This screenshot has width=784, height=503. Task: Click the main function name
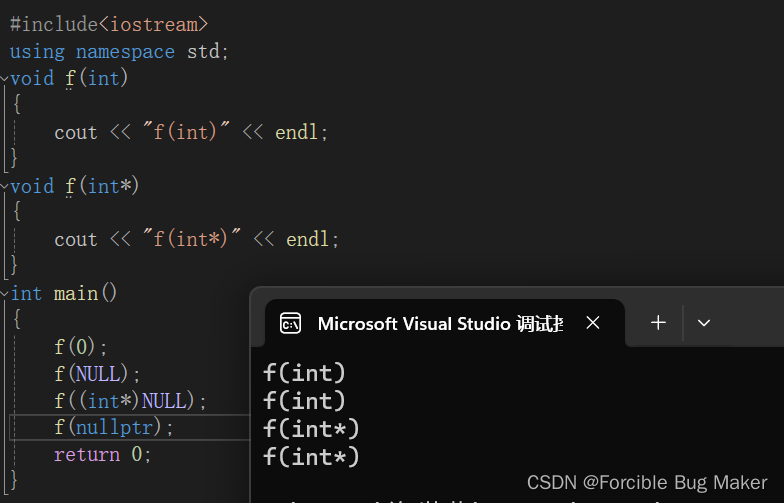point(76,293)
